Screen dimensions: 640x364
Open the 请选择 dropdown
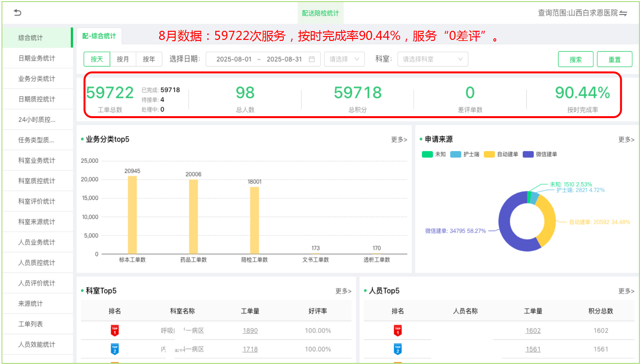[344, 59]
